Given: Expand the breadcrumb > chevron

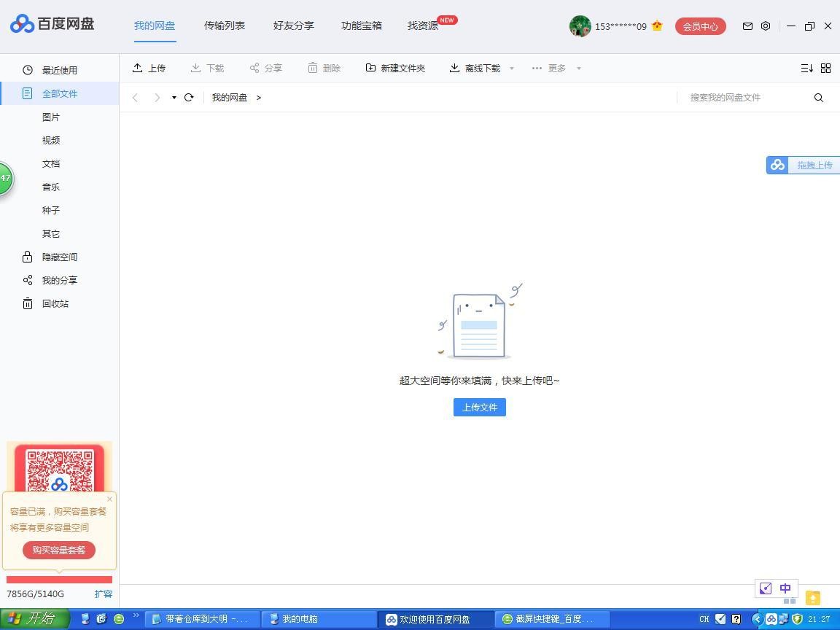Looking at the screenshot, I should [x=259, y=98].
